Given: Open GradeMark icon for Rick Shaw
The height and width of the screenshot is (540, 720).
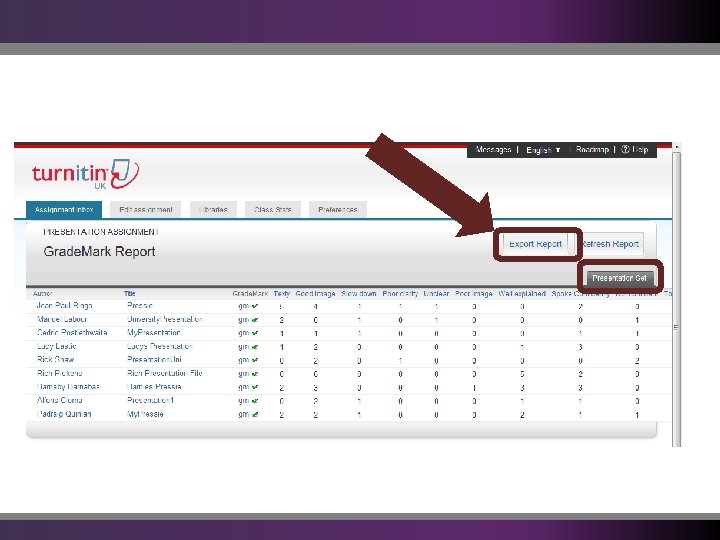Looking at the screenshot, I should click(x=248, y=360).
